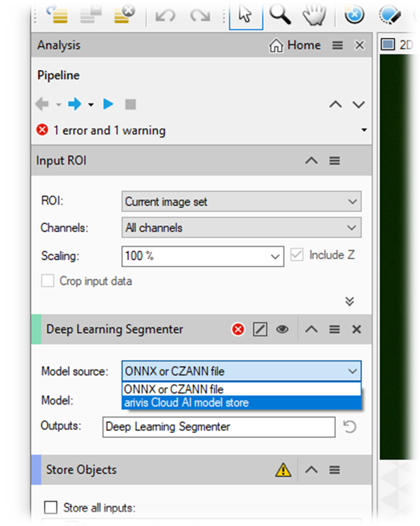Choose ONNX or CZANN file list option
Image resolution: width=420 pixels, height=526 pixels.
click(241, 389)
